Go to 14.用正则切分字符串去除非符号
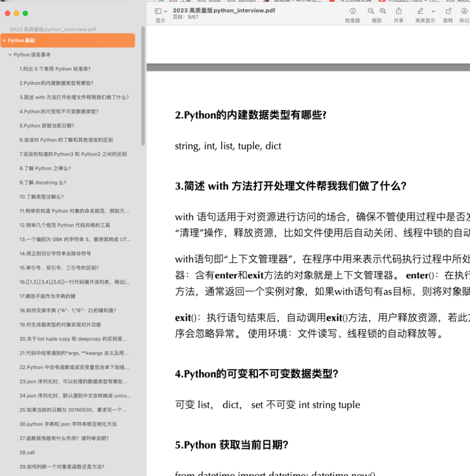Screen dimensions: 470x476 point(55,254)
